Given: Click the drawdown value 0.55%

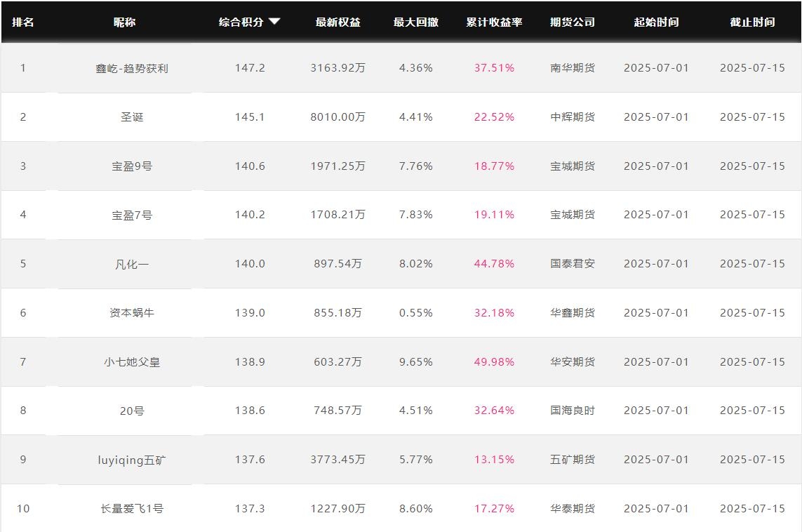Looking at the screenshot, I should (x=416, y=313).
